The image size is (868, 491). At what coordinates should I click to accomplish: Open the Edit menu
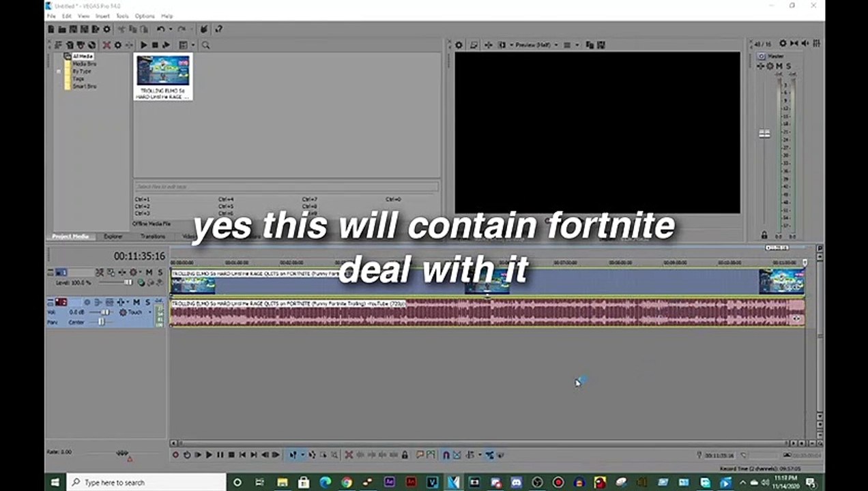(x=67, y=16)
